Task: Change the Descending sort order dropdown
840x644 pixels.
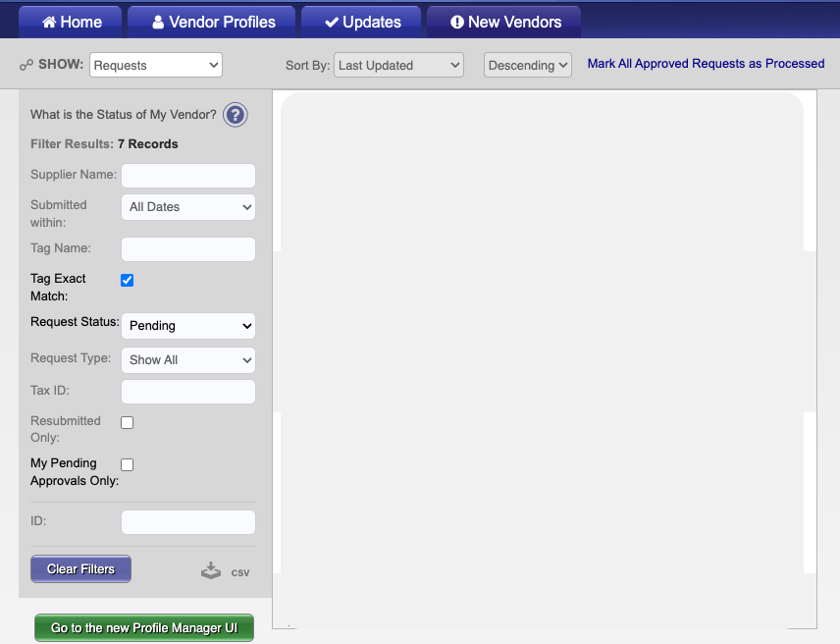Action: pyautogui.click(x=528, y=65)
